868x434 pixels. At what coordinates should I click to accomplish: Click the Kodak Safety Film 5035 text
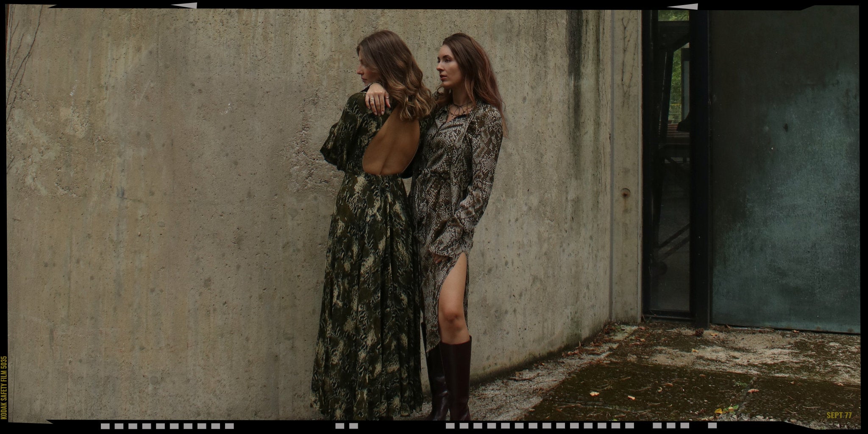(x=4, y=387)
